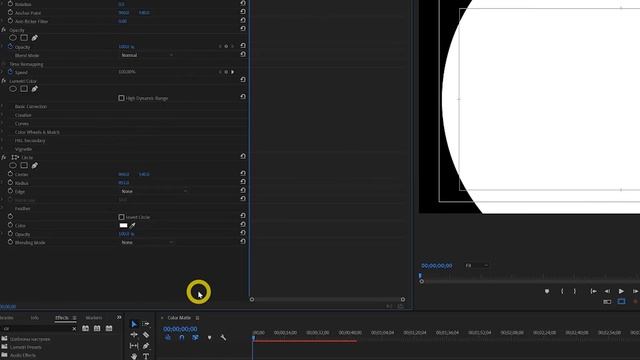Screen dimensions: 640x360
Task: Toggle timeline snapping magnet icon
Action: [x=182, y=338]
